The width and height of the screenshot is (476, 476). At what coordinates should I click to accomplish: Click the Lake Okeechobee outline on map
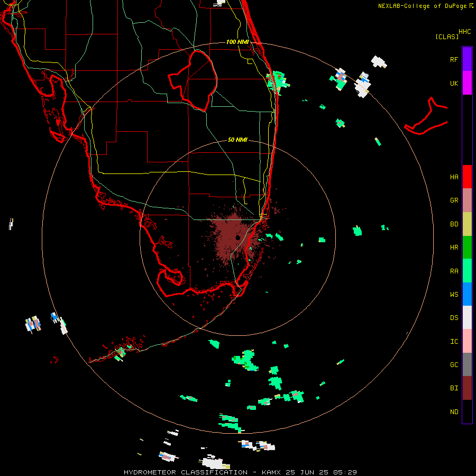[x=193, y=80]
